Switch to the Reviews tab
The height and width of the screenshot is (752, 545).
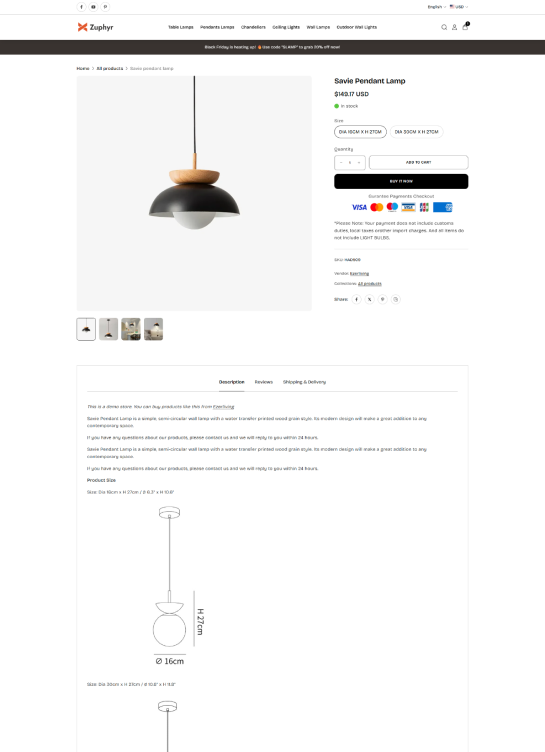coord(263,382)
